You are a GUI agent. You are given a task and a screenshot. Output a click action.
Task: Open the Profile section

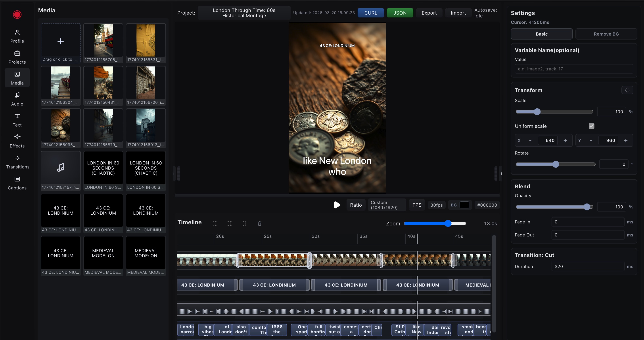click(17, 36)
